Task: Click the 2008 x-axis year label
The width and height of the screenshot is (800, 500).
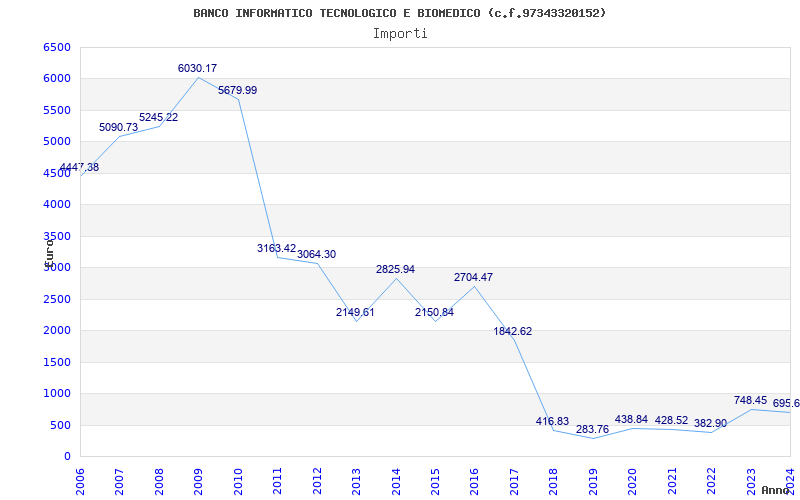Action: (159, 481)
